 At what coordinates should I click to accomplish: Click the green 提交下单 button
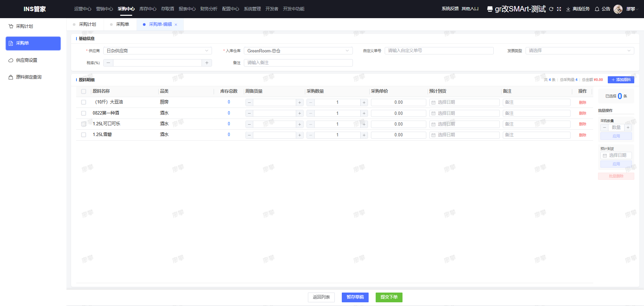point(389,297)
